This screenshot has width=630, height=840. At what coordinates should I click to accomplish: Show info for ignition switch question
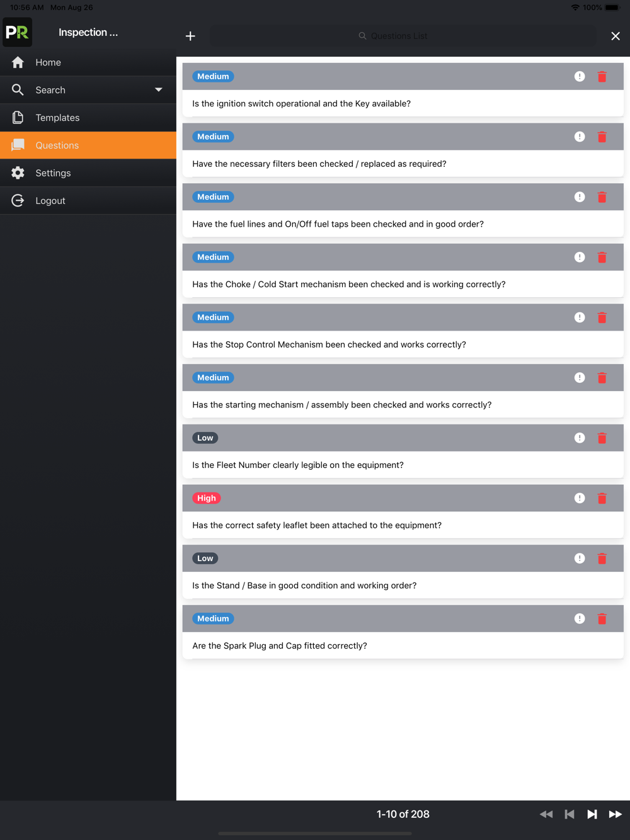click(580, 77)
